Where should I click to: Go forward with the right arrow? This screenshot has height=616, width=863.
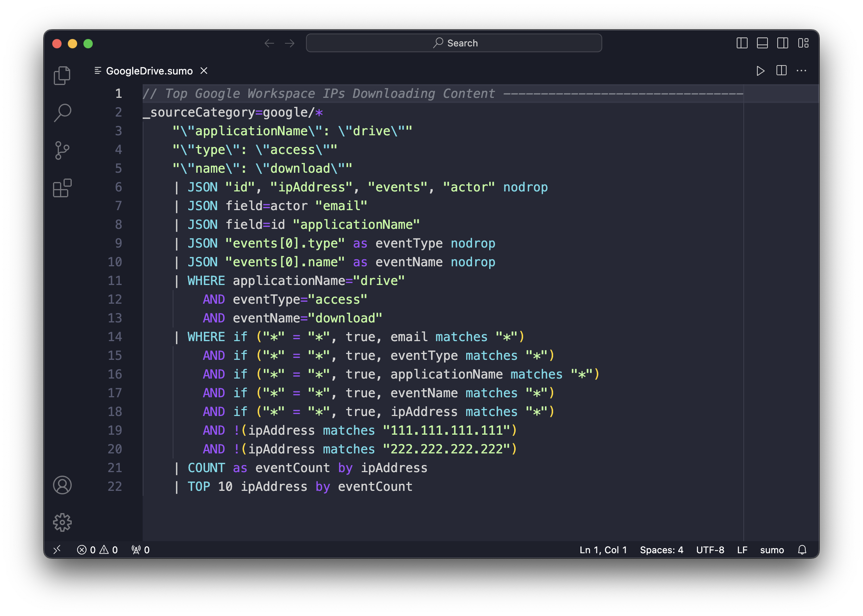tap(290, 43)
